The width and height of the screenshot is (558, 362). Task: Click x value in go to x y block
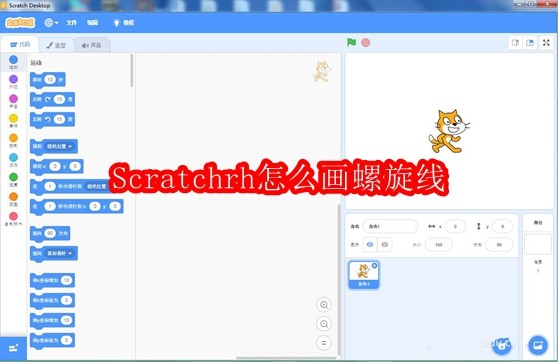55,166
